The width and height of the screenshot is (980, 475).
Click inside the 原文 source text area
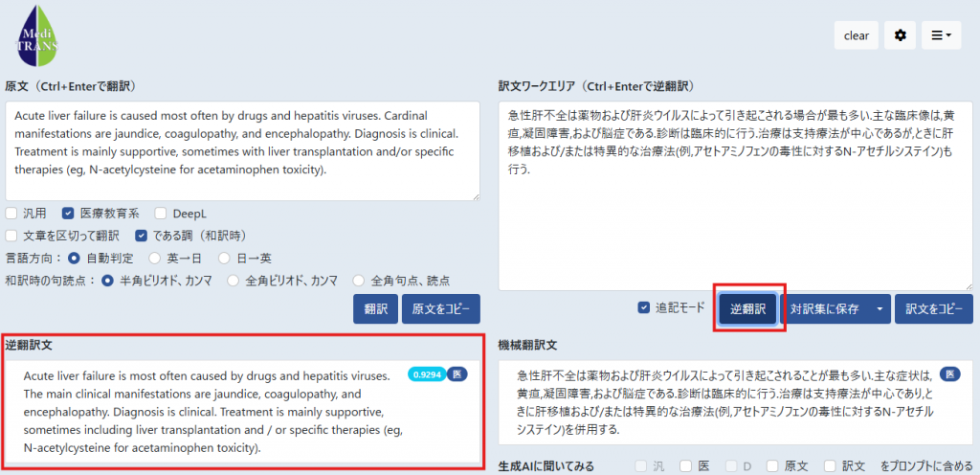click(243, 150)
